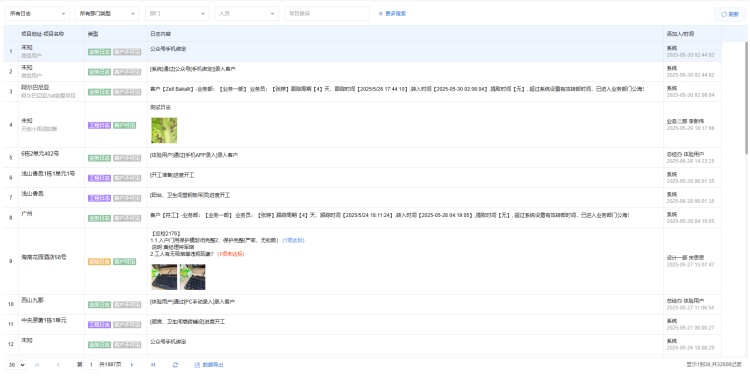Click the record count text at bottom right

tap(715, 365)
